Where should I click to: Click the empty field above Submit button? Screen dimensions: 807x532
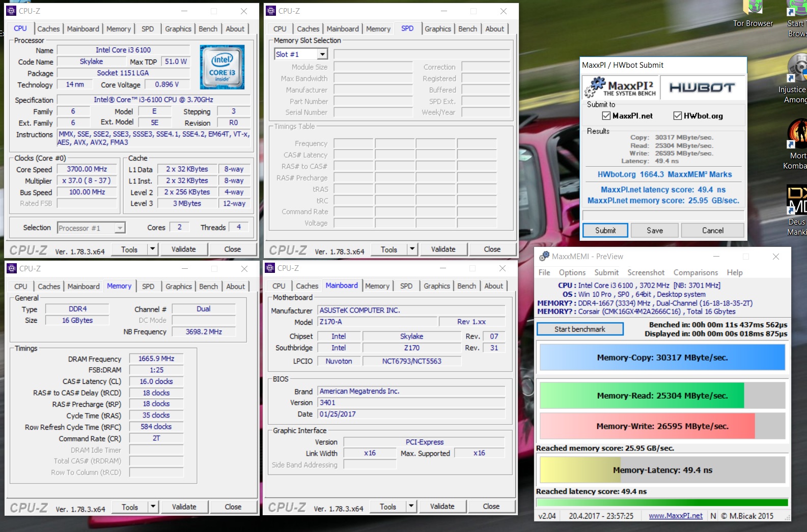click(663, 215)
